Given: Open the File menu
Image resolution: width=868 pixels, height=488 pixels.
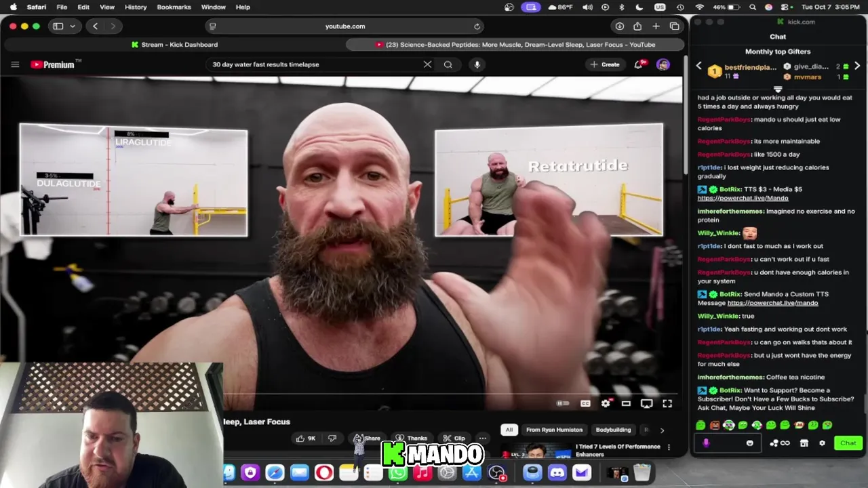Looking at the screenshot, I should click(x=62, y=7).
